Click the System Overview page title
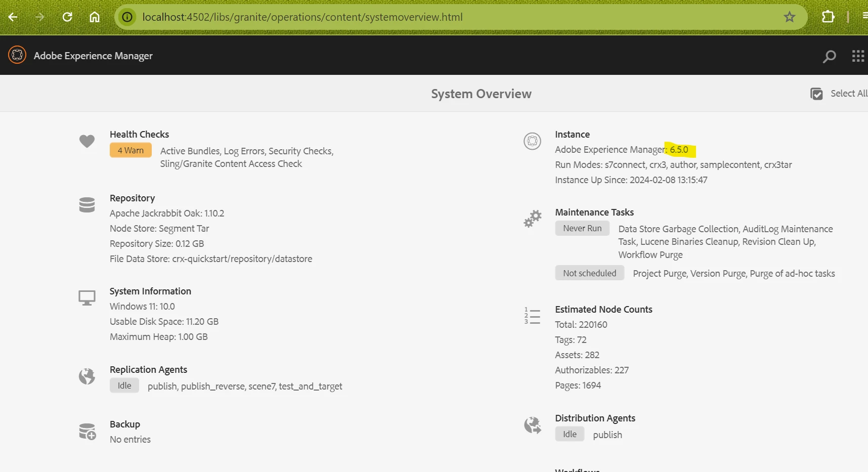The height and width of the screenshot is (472, 868). (481, 94)
